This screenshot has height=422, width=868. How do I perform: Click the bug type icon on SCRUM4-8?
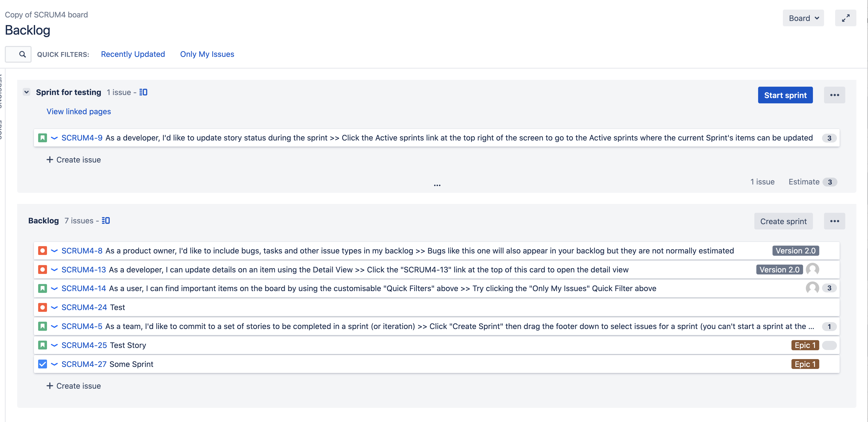(42, 251)
